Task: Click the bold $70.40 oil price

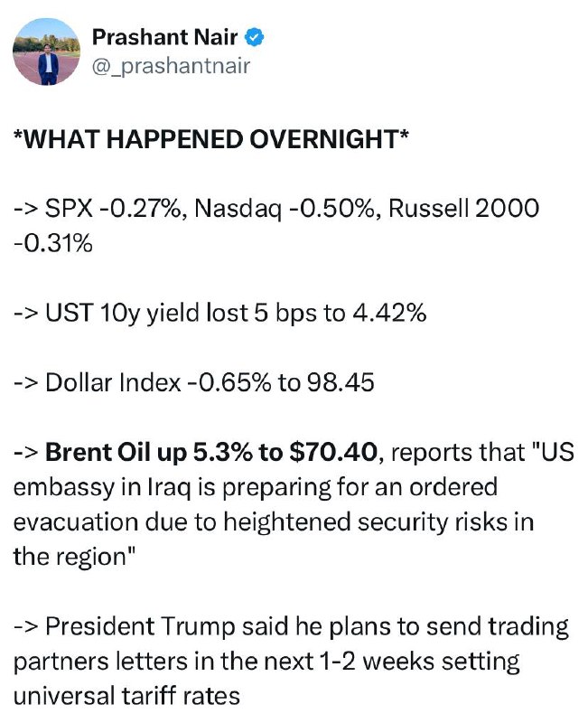Action: pos(333,453)
